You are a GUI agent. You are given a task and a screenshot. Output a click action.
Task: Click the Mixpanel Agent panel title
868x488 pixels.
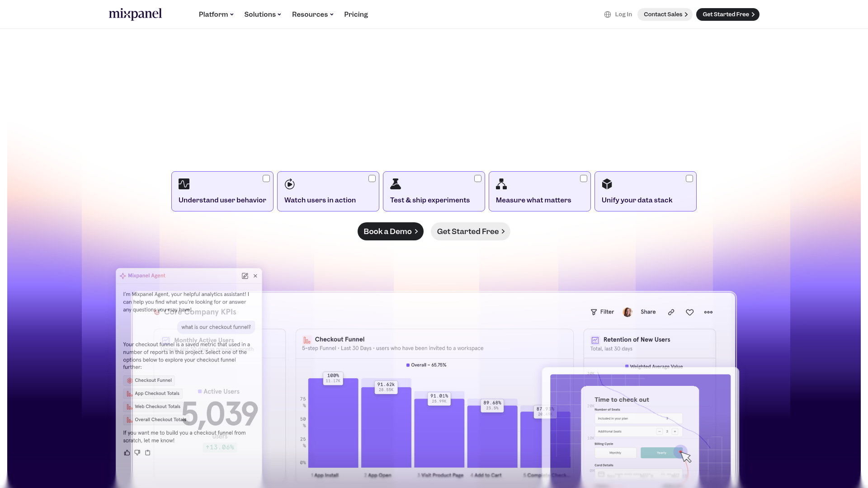click(146, 276)
